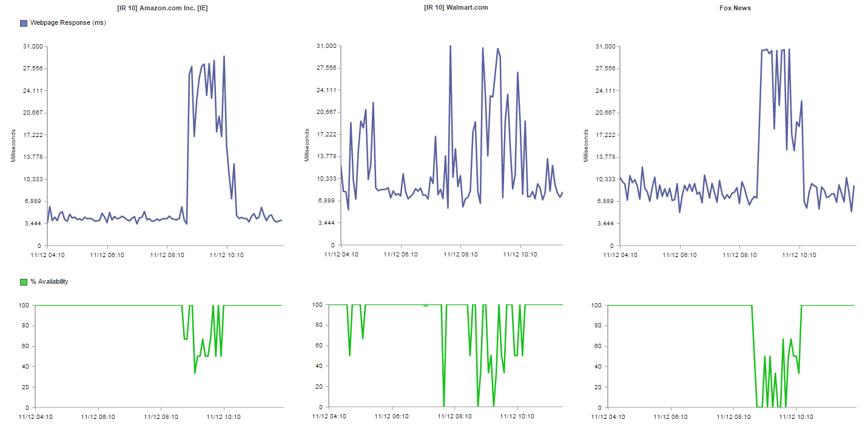
Task: Click the Milliseconds axis title of Fox News chart
Action: pos(586,146)
